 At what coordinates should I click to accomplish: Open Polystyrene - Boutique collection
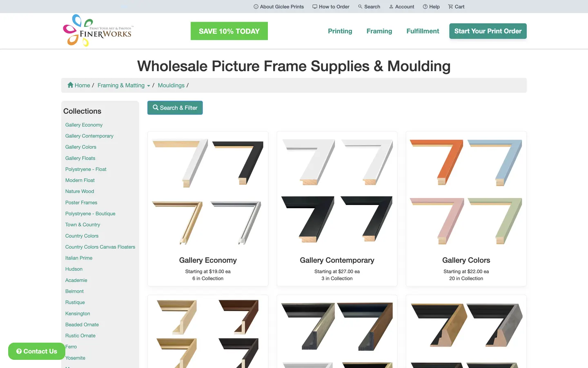tap(90, 213)
